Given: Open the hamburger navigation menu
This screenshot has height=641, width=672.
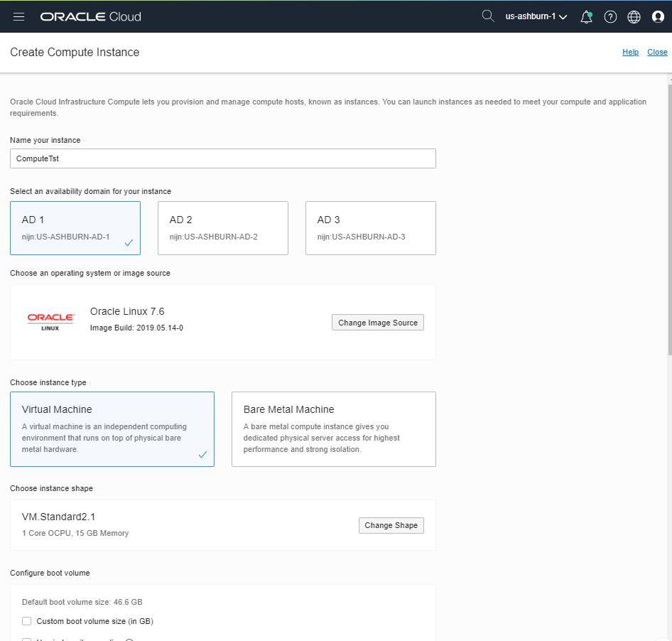Looking at the screenshot, I should tap(19, 17).
